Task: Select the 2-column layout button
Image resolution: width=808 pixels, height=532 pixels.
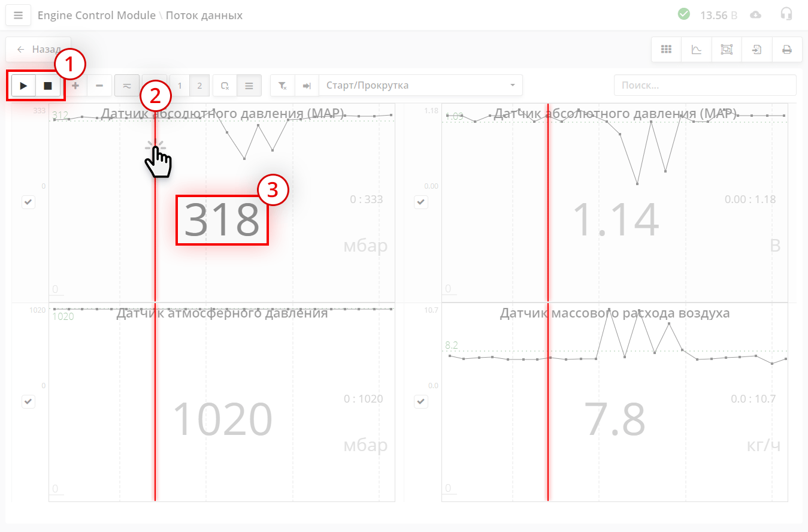Action: point(199,86)
